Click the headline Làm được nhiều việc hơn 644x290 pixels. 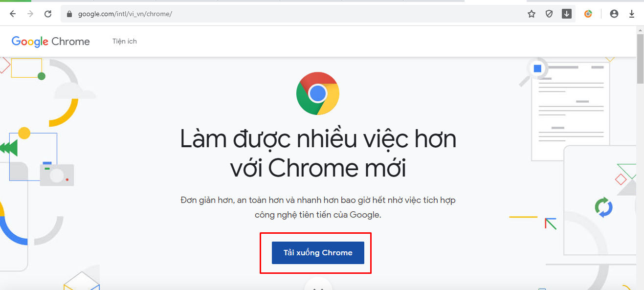pos(318,139)
